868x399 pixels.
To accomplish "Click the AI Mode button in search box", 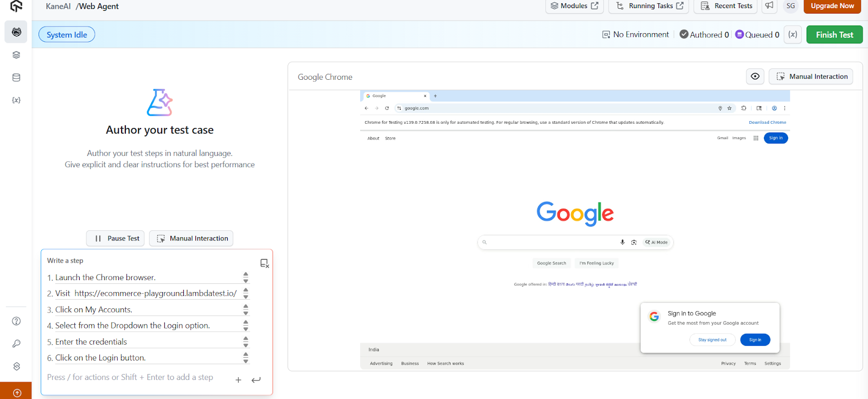I will coord(656,242).
